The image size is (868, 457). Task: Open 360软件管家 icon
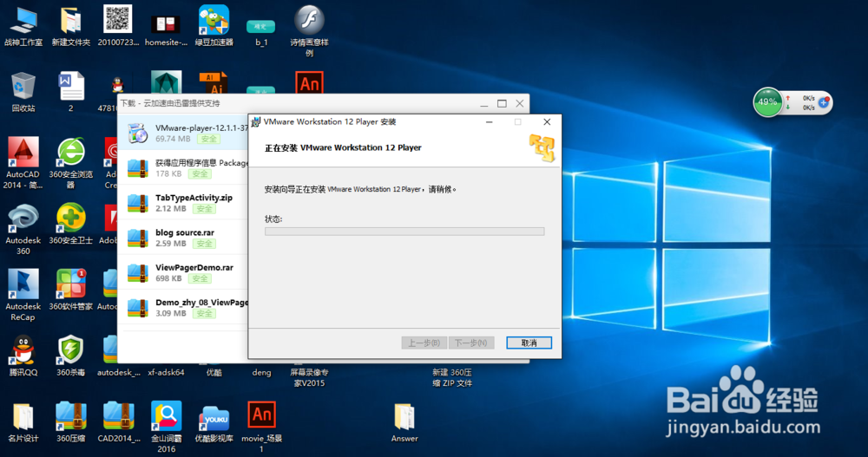(71, 290)
